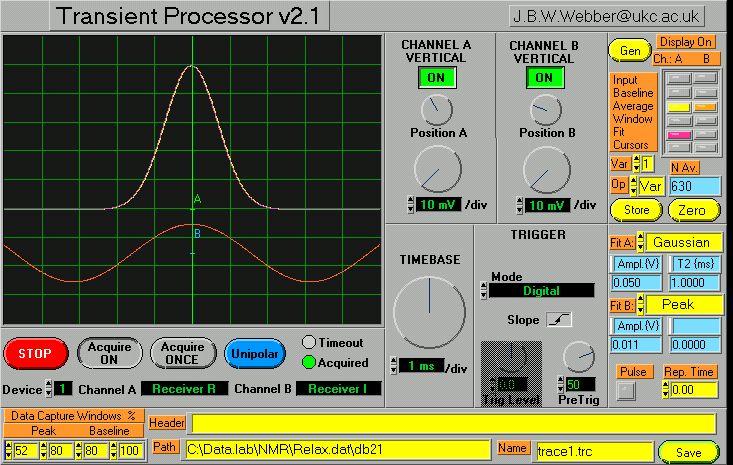The image size is (733, 465).
Task: Click the N Av. 630 field
Action: point(695,186)
